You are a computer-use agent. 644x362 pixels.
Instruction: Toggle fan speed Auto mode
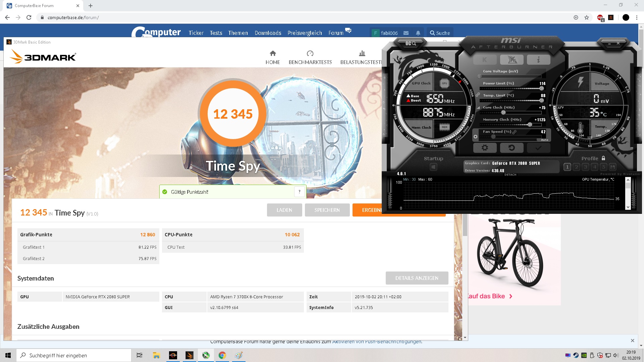(x=544, y=140)
